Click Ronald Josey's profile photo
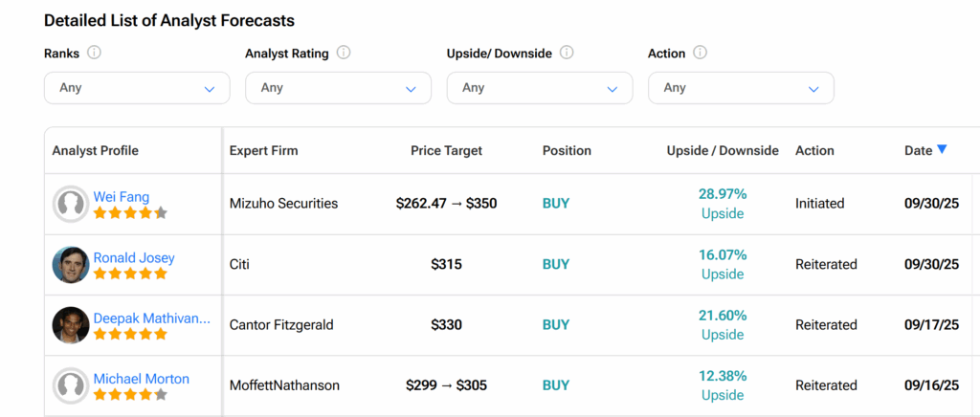This screenshot has width=980, height=417. tap(70, 265)
